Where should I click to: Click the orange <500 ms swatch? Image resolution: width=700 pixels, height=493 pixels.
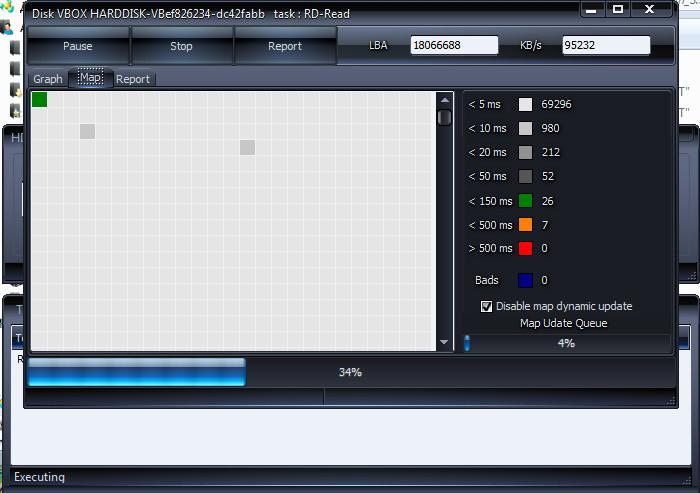[x=525, y=225]
